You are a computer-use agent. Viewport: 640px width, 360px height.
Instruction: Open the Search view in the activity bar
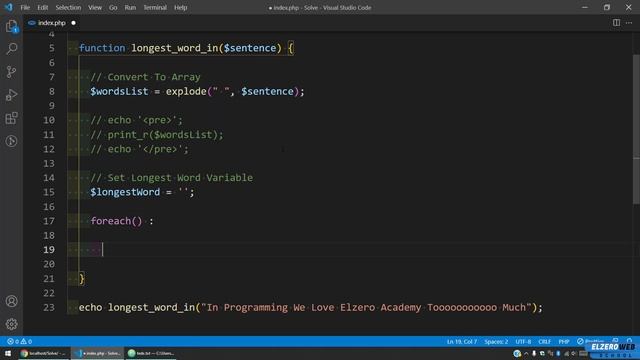click(11, 49)
